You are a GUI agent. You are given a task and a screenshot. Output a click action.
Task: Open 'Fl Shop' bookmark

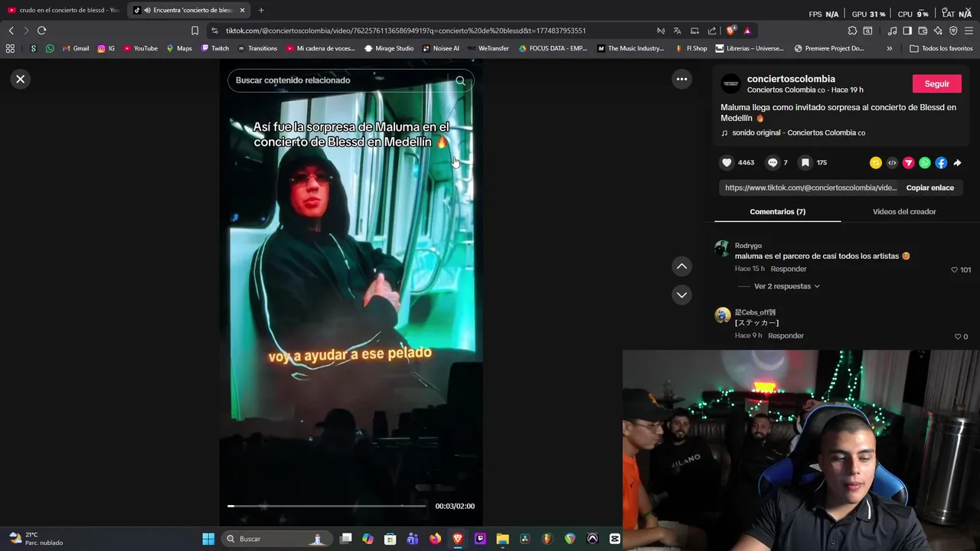coord(691,48)
